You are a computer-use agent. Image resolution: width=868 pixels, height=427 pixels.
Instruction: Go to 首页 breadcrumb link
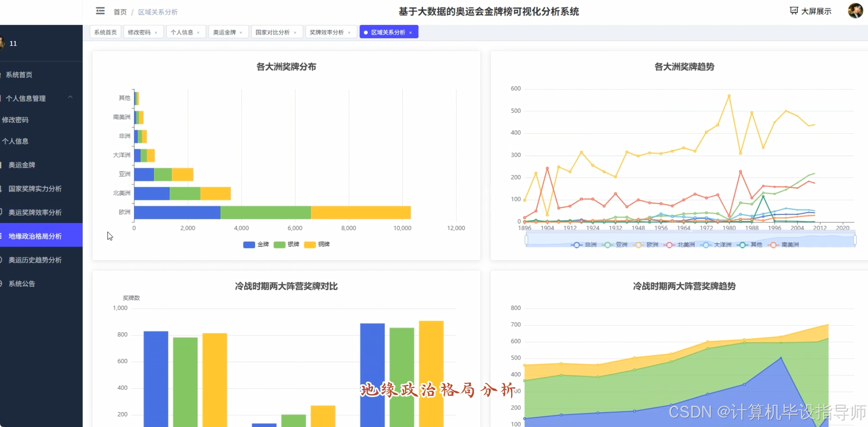coord(120,12)
